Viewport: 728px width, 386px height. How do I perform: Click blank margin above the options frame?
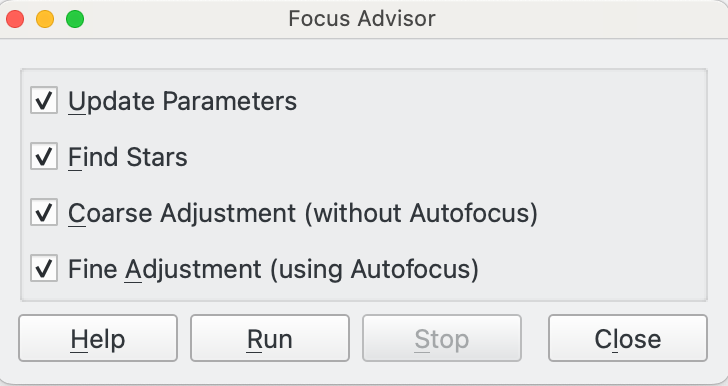364,54
